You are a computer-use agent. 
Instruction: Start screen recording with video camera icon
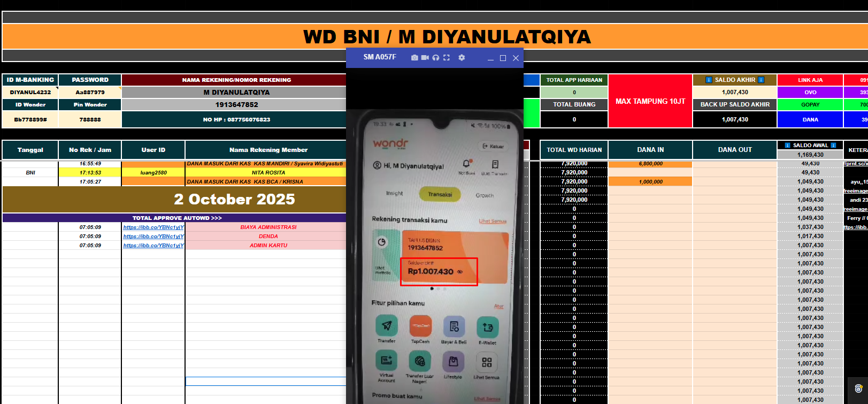[x=425, y=58]
